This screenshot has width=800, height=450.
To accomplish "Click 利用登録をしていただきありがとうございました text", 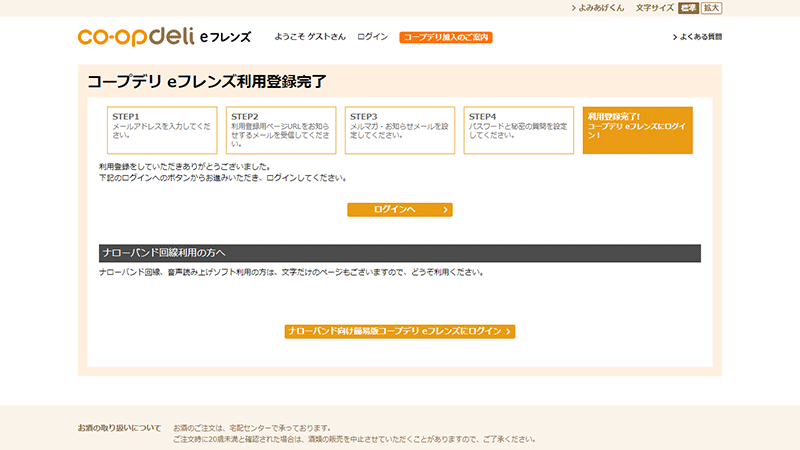I will (x=185, y=167).
